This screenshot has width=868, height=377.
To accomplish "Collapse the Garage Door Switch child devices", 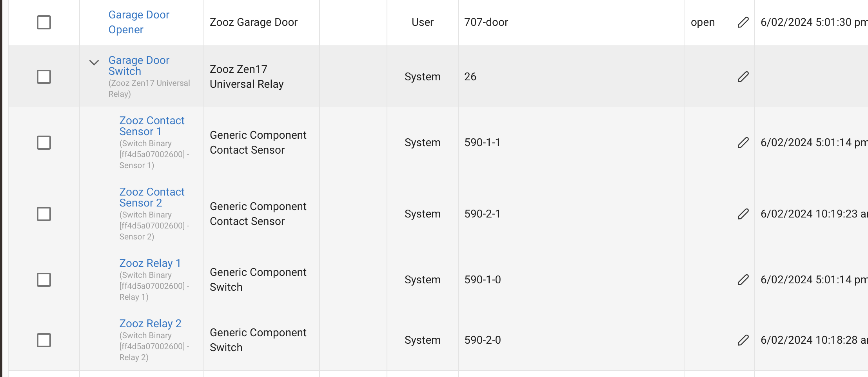I will coord(94,62).
